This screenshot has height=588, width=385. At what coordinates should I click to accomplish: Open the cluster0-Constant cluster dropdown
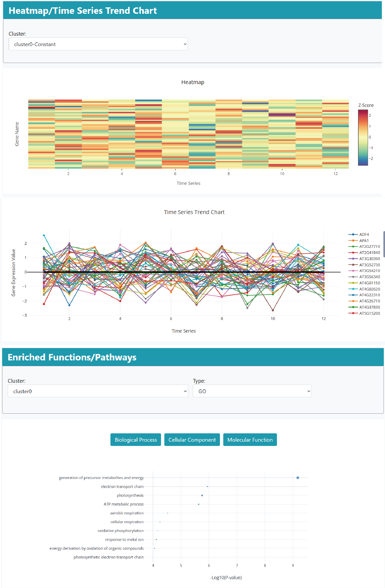(98, 44)
